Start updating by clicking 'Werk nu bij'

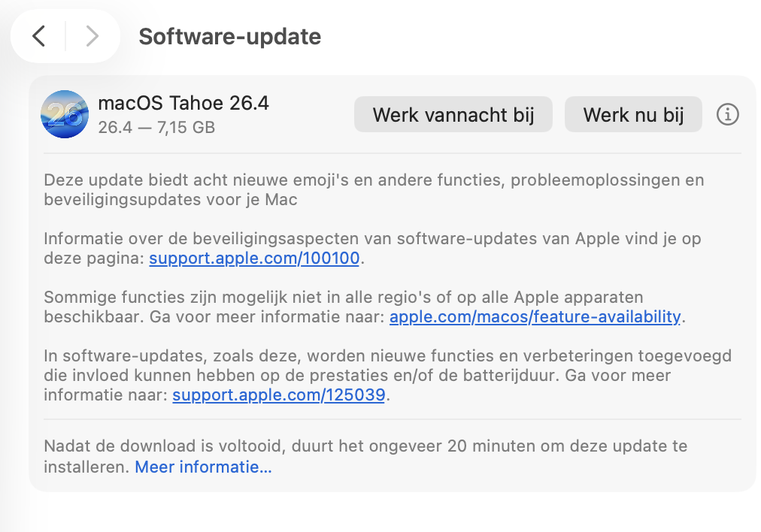click(x=633, y=114)
